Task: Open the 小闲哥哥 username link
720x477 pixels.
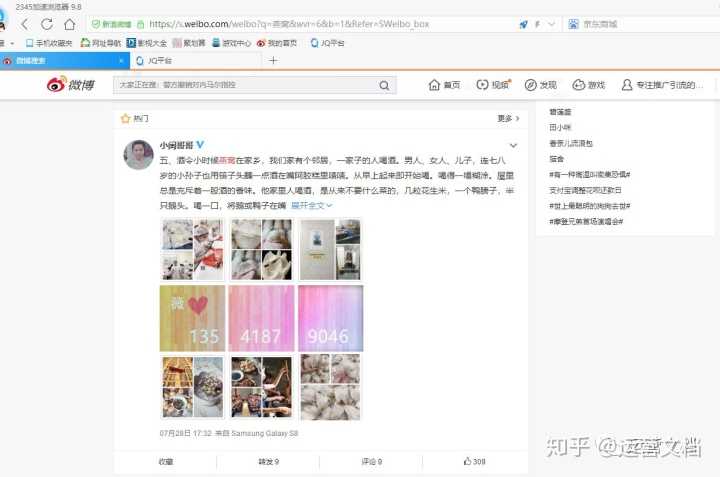Action: (176, 145)
